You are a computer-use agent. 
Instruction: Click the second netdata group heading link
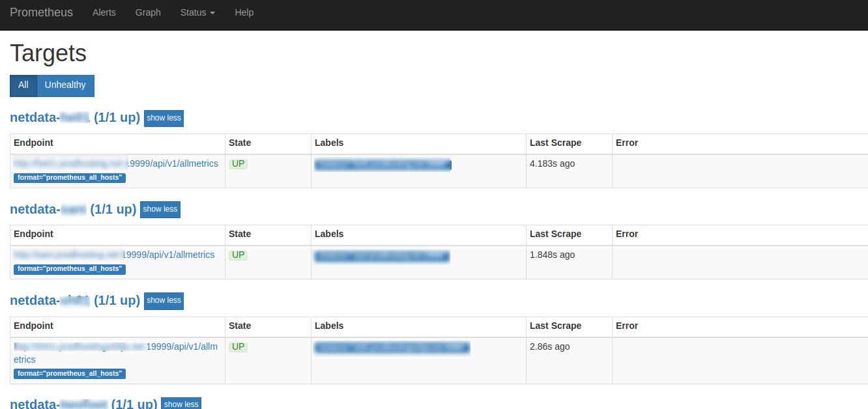(73, 209)
